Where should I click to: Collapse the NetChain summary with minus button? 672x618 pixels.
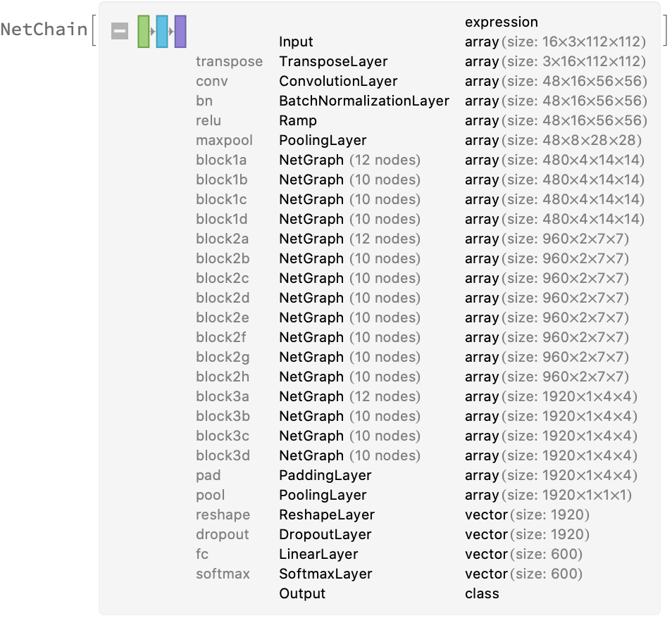click(x=120, y=31)
